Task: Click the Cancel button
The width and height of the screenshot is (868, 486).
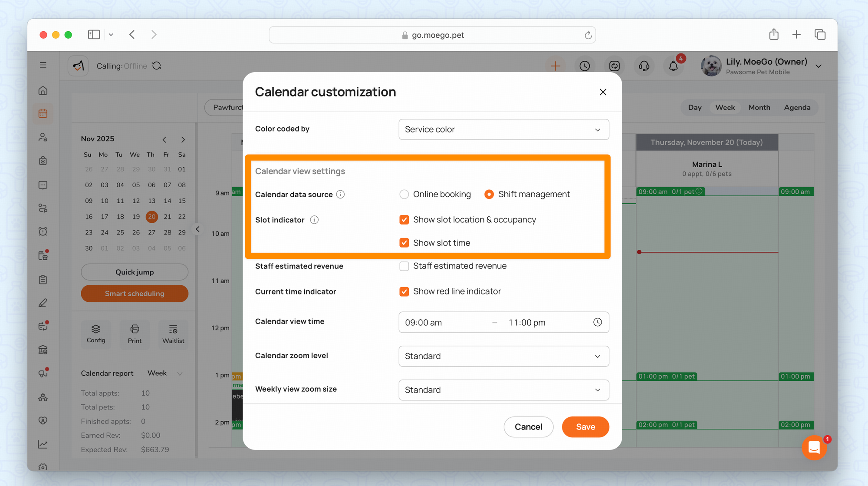Action: [528, 427]
